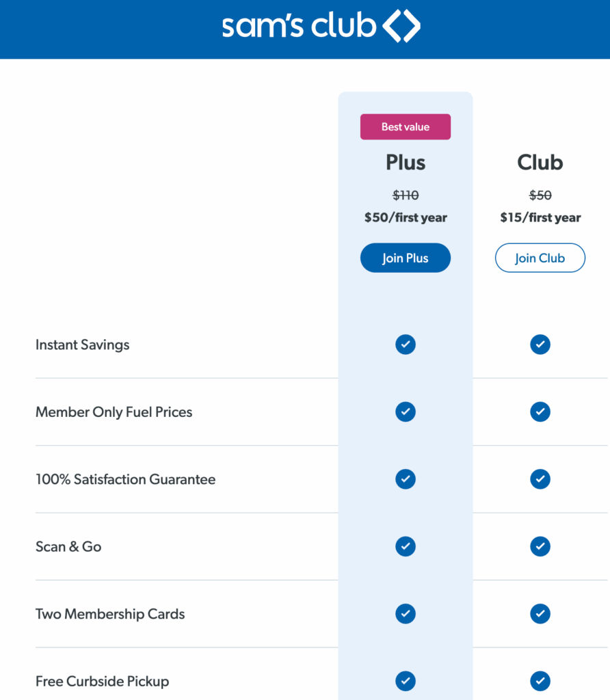Viewport: 610px width, 700px height.
Task: Click the Instant Savings feature label
Action: (x=82, y=345)
